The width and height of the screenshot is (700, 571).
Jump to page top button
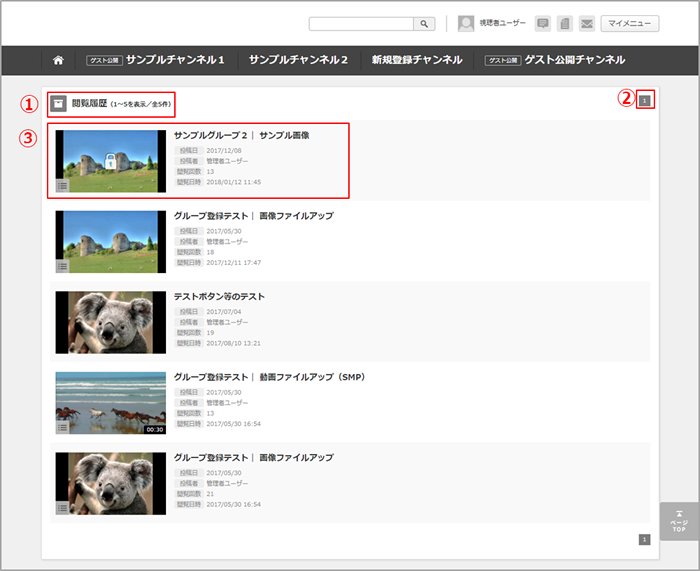(679, 521)
